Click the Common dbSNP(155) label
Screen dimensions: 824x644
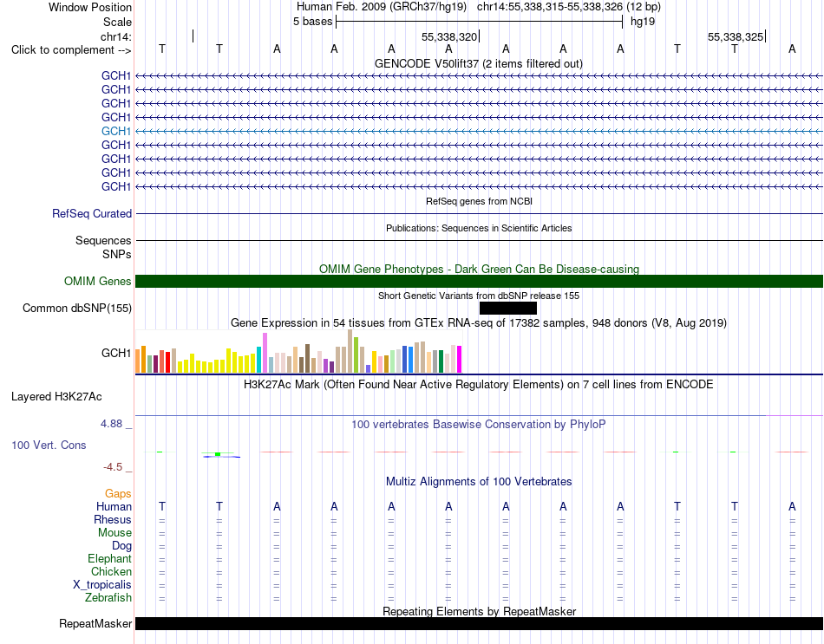(76, 309)
